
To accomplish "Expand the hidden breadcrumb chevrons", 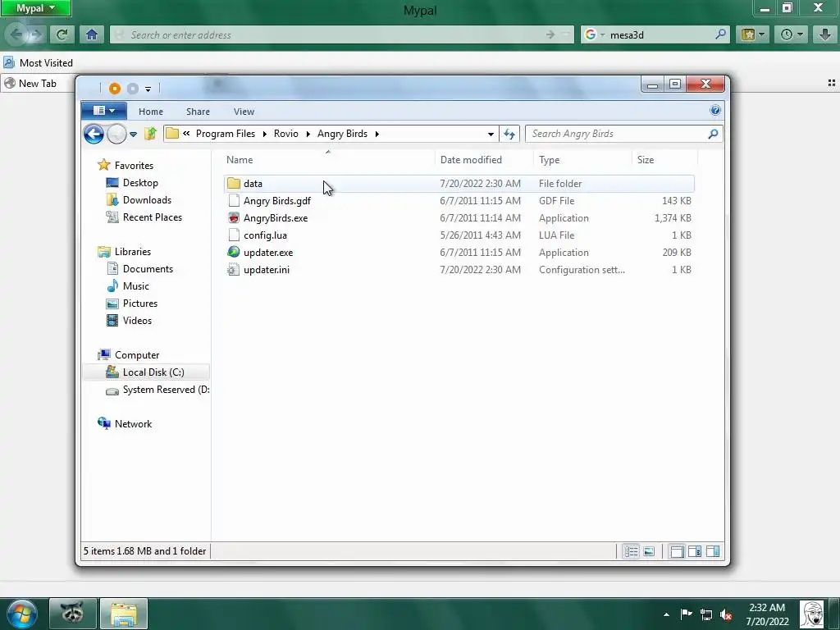I will (186, 134).
